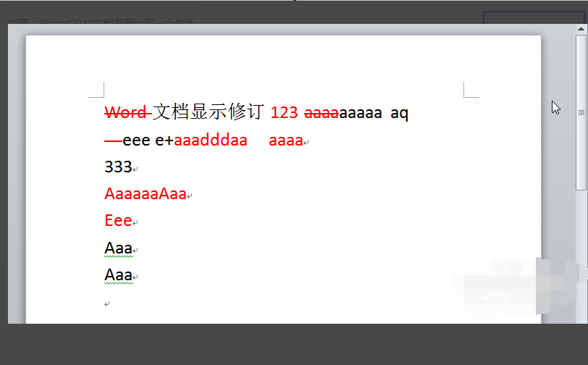The image size is (588, 365).
Task: Click the vertical scrollbar thumb
Action: (x=581, y=112)
